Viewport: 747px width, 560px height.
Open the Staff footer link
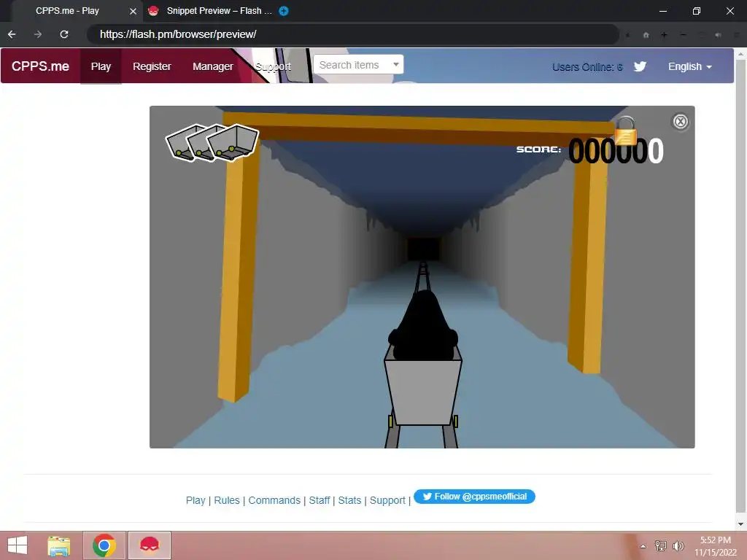tap(320, 500)
